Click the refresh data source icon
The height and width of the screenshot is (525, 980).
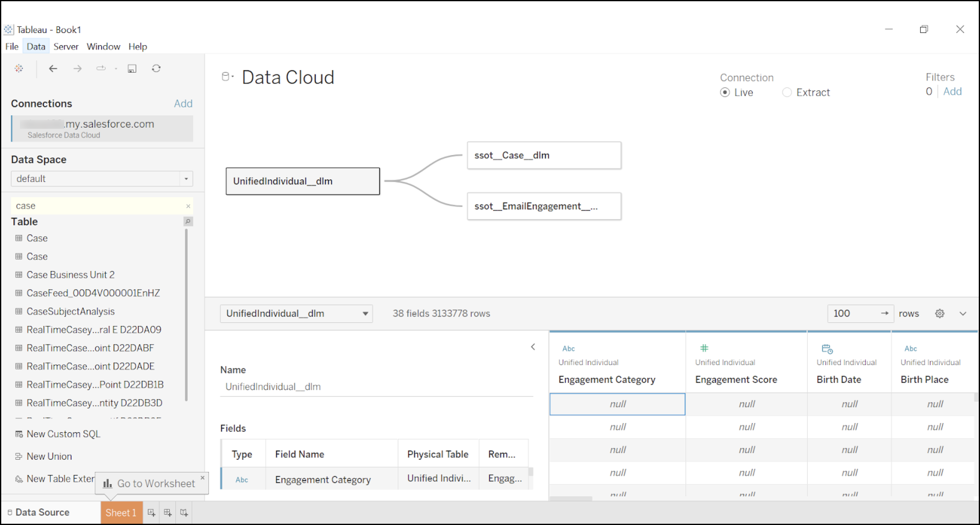(x=156, y=68)
